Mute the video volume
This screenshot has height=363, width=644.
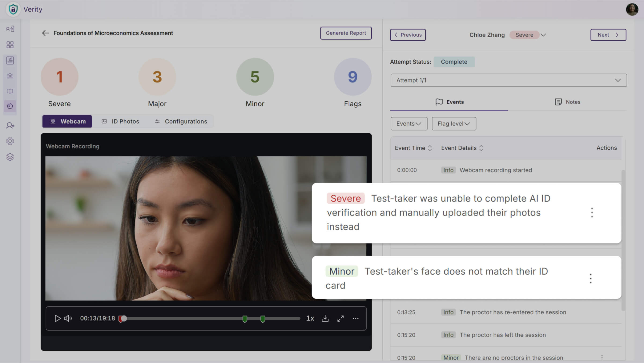68,318
